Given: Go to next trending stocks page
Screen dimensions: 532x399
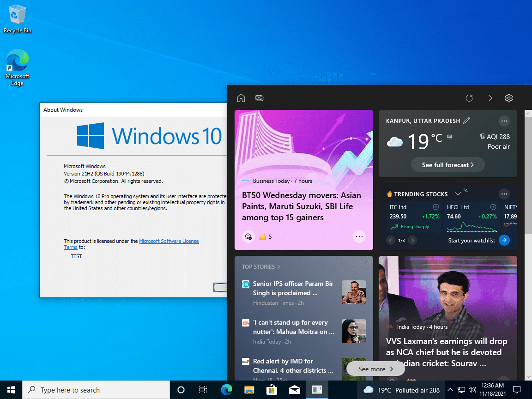Looking at the screenshot, I should click(x=412, y=240).
